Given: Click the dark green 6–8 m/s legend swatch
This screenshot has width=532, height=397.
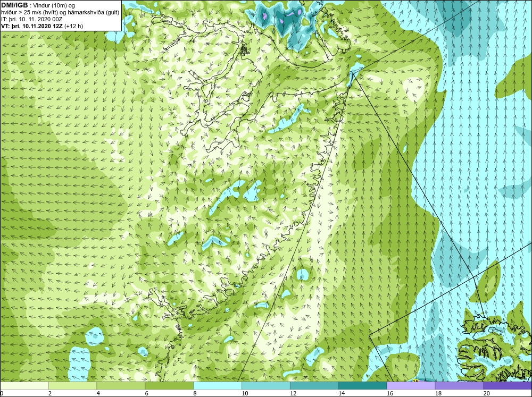Looking at the screenshot, I should coord(169,386).
